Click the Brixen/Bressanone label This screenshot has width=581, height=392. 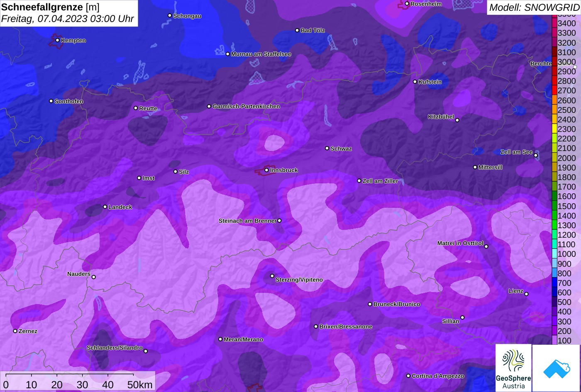pyautogui.click(x=346, y=326)
